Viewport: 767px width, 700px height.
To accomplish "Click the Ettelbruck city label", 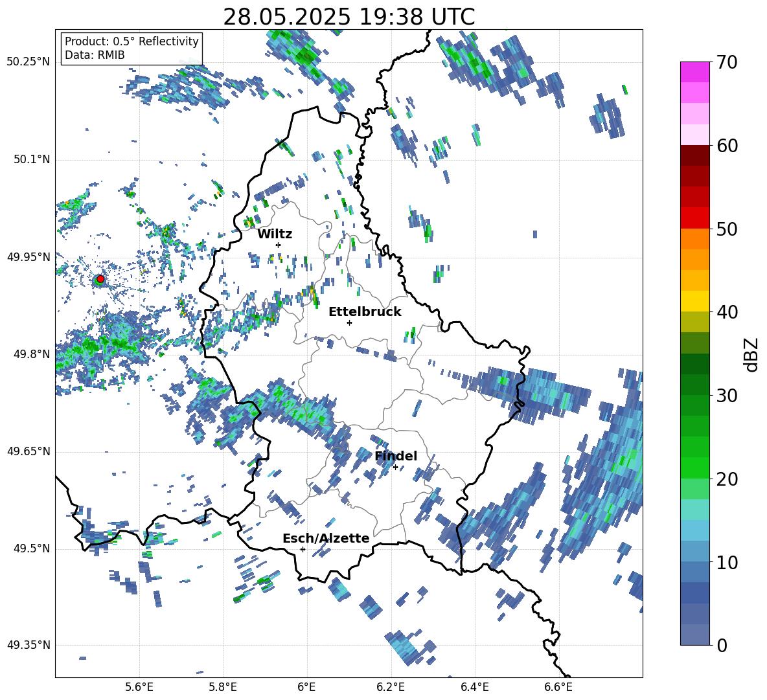I will pyautogui.click(x=365, y=312).
